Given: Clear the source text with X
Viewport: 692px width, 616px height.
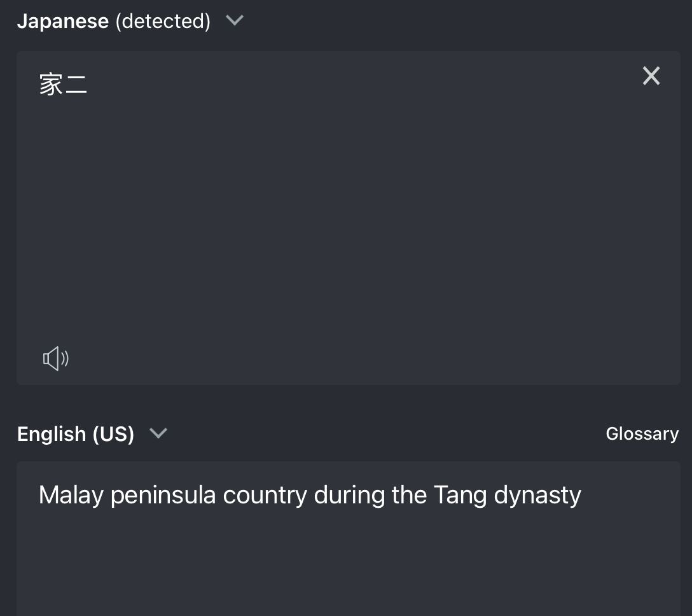Looking at the screenshot, I should coord(651,76).
